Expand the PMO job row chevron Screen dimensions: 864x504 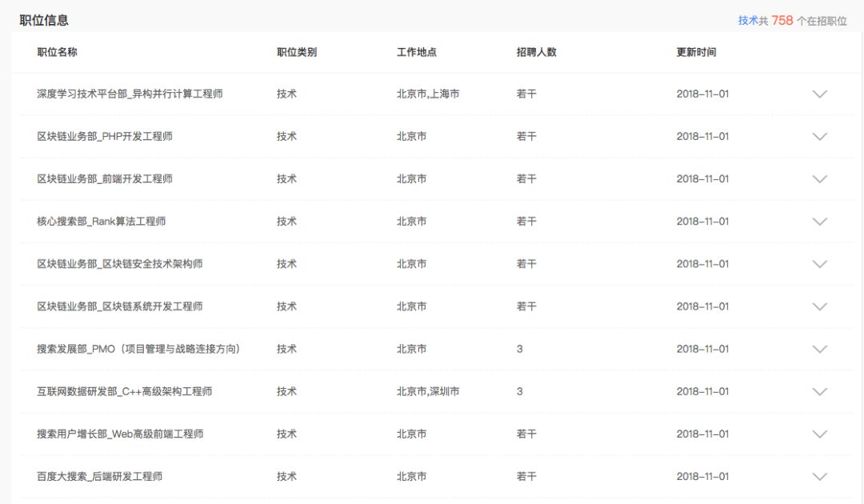coord(819,350)
